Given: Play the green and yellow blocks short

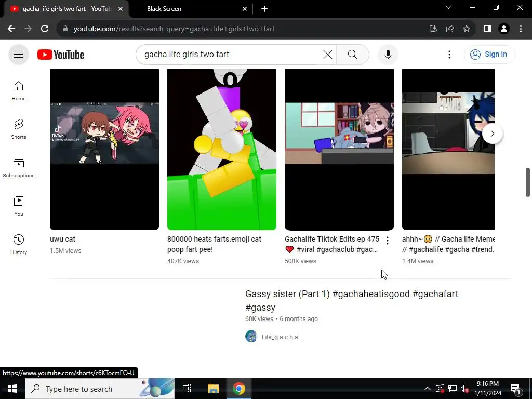Looking at the screenshot, I should [221, 150].
